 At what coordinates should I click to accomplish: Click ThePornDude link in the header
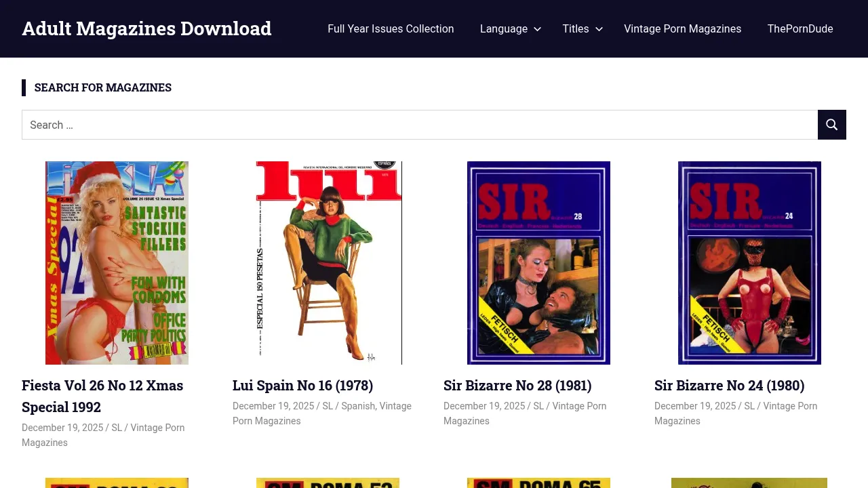pos(800,29)
